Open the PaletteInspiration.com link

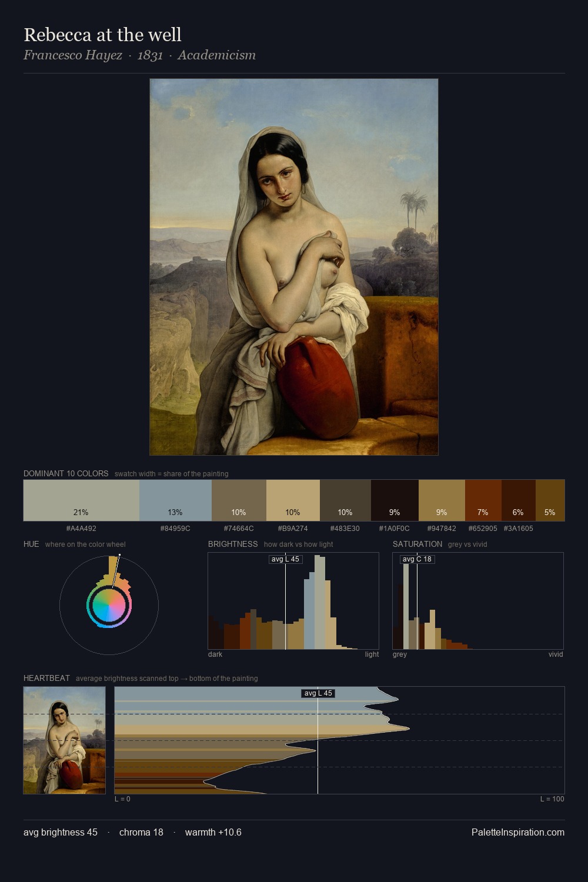(518, 833)
